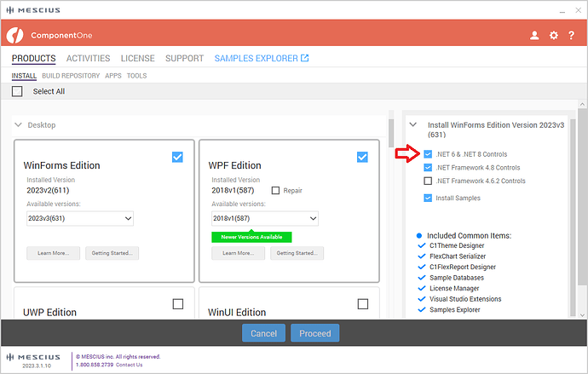This screenshot has width=588, height=374.
Task: Click the C1FlexReport Designer item
Action: pos(463,267)
